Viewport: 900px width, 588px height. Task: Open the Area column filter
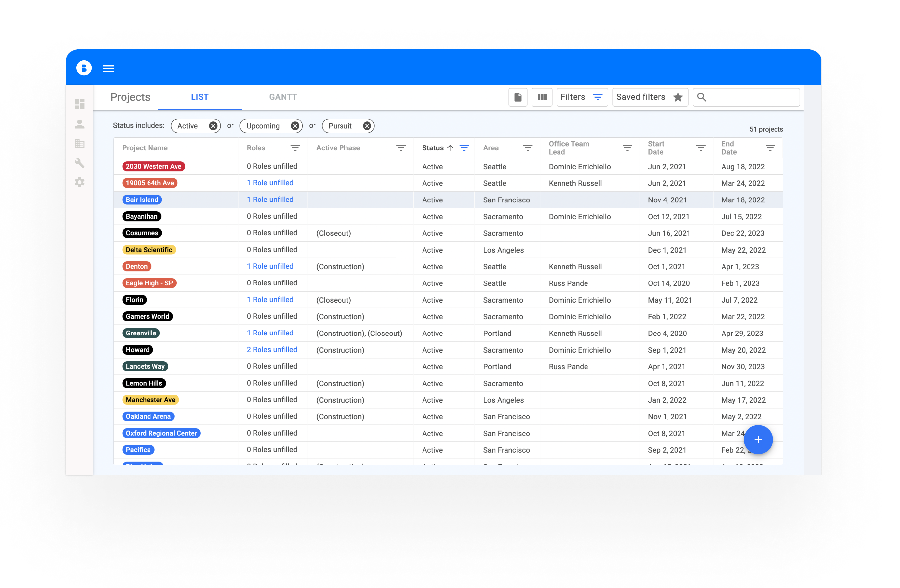[x=528, y=148]
